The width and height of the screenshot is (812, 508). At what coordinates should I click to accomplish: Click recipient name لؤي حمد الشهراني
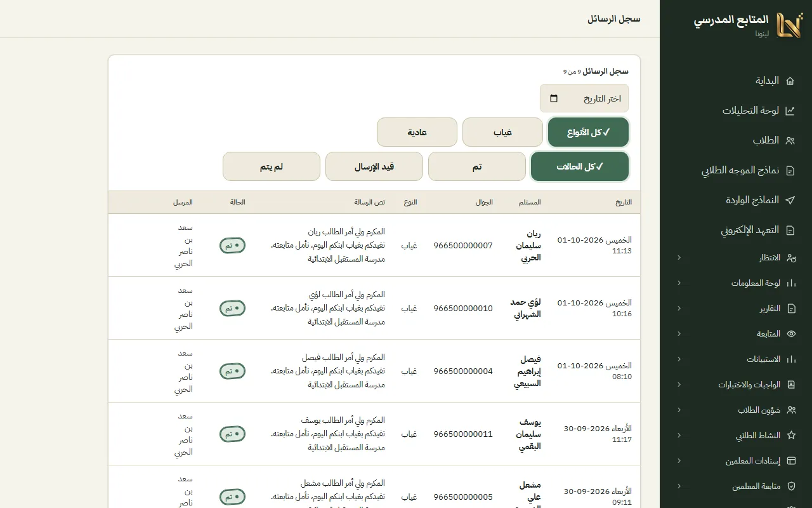point(526,309)
